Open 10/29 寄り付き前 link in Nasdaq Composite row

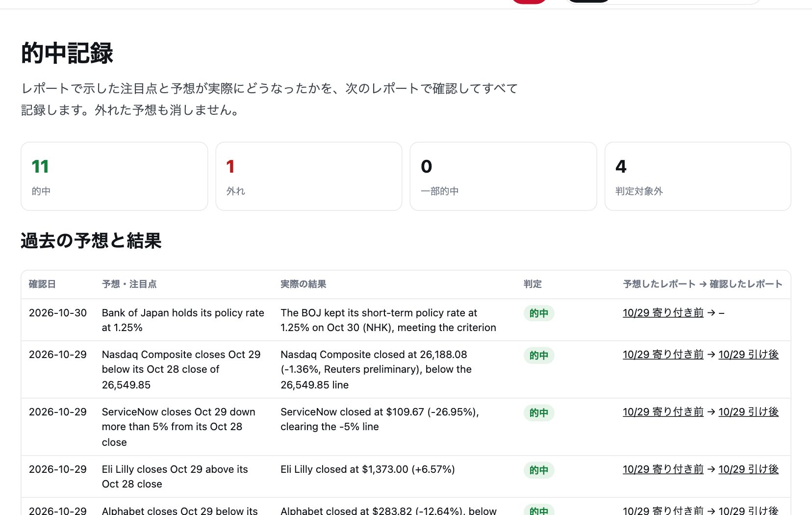click(663, 355)
